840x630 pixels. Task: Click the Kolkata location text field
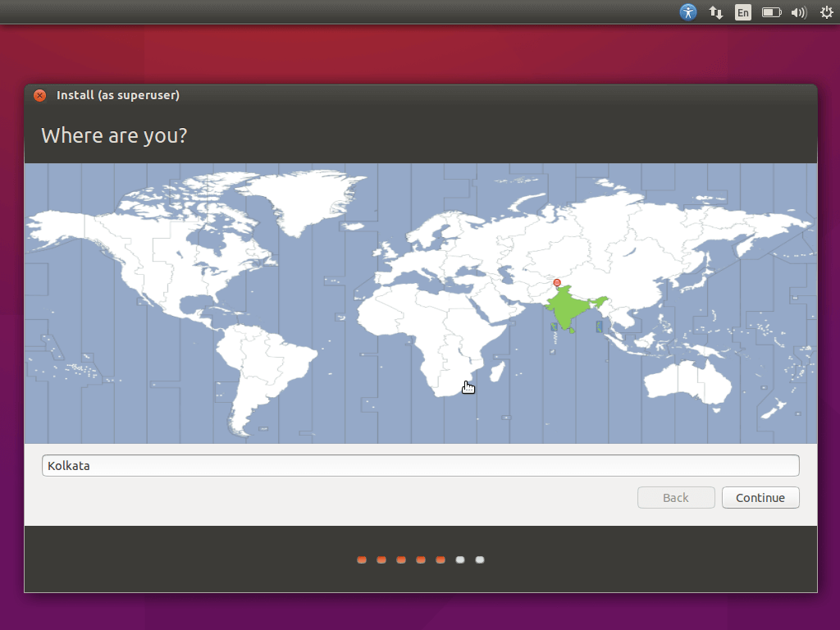point(421,466)
